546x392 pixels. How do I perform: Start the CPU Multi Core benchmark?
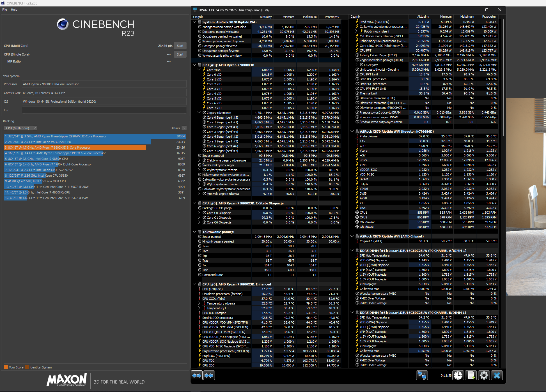180,46
